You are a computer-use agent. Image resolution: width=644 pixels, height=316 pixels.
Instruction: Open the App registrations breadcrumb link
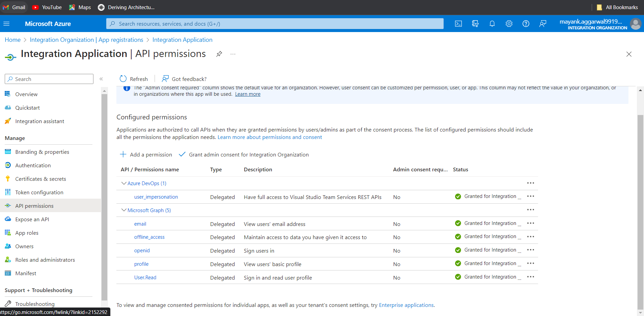pyautogui.click(x=86, y=40)
